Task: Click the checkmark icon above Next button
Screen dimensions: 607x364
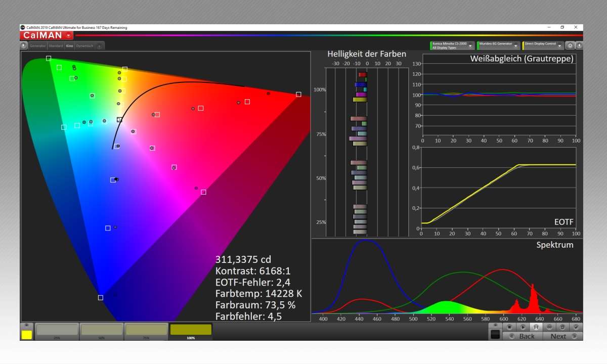Action: point(576,327)
